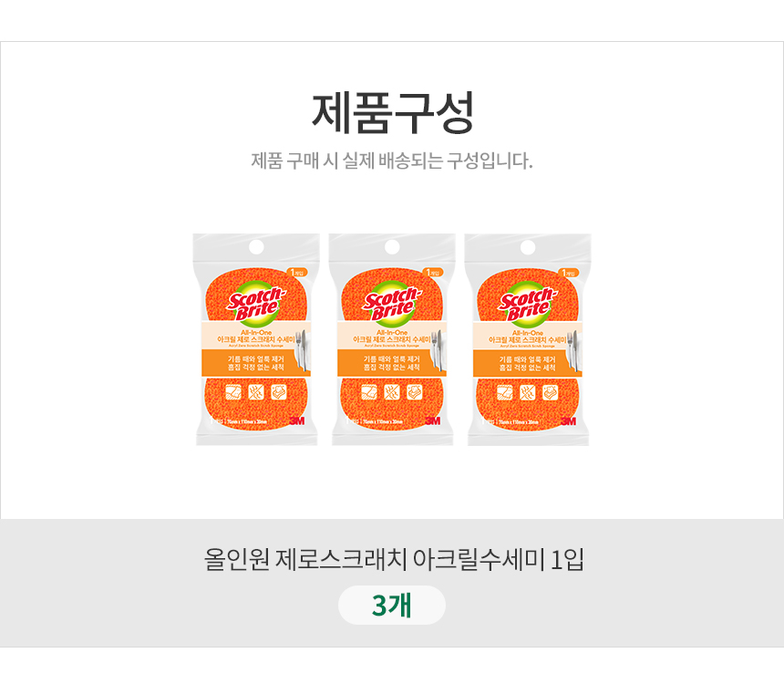
Task: Click the 3M logo on the left package
Action: pos(295,420)
